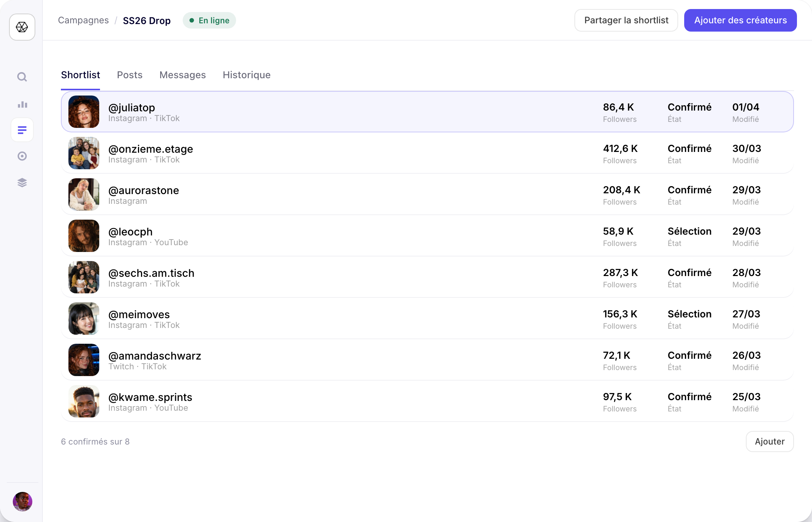Screen dimensions: 812x522
Task: Click Confirmé status in @kwame.sprints row
Action: tap(689, 397)
